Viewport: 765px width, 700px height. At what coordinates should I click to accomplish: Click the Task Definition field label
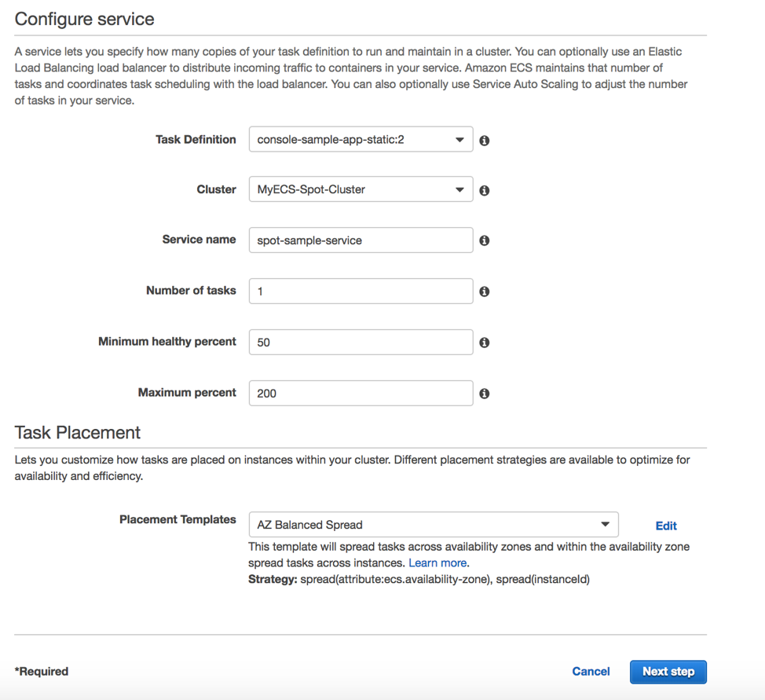tap(196, 140)
